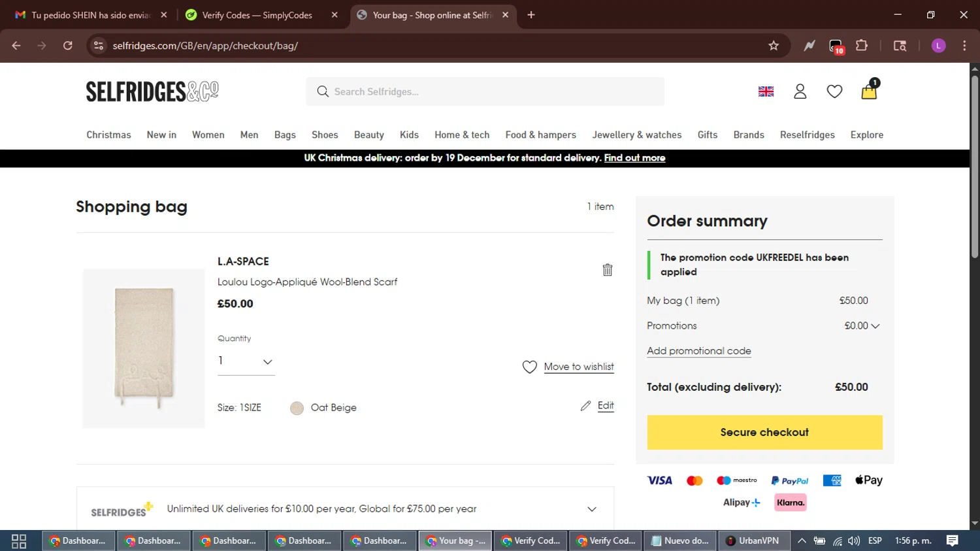
Task: Click the Move to wishlist link
Action: coord(579,367)
